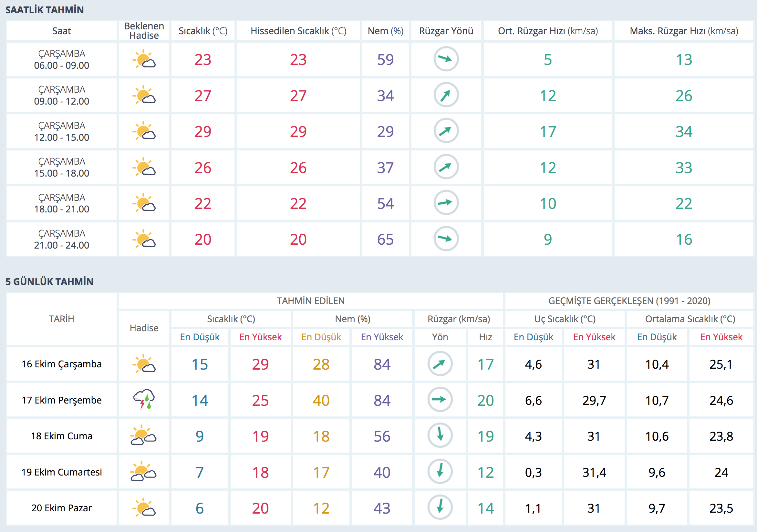
Task: Click the Rüzgar Yönü column header
Action: point(446,31)
